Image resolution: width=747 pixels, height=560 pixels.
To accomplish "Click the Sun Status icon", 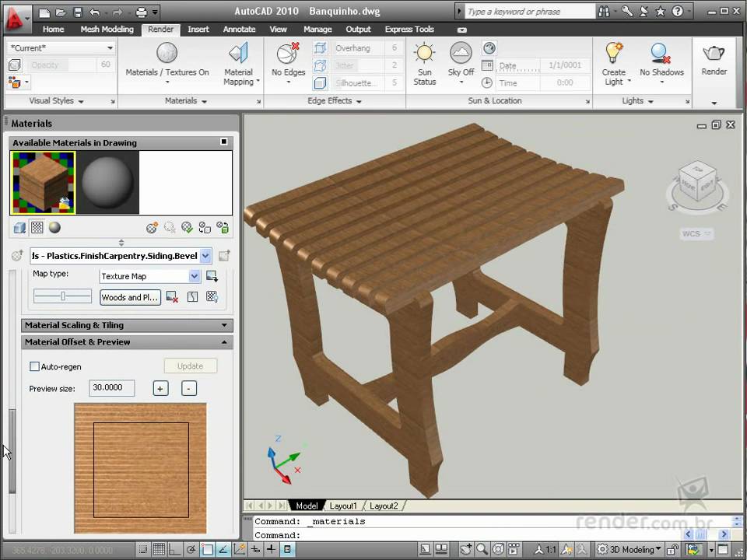I will pyautogui.click(x=424, y=54).
